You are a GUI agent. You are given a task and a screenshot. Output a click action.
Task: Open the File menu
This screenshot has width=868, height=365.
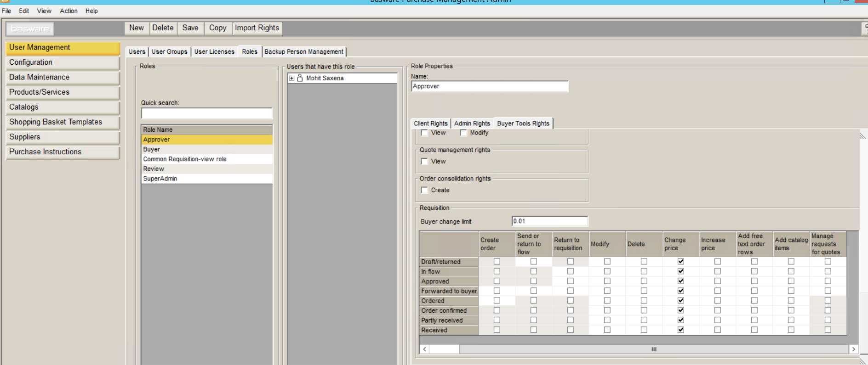(x=6, y=11)
